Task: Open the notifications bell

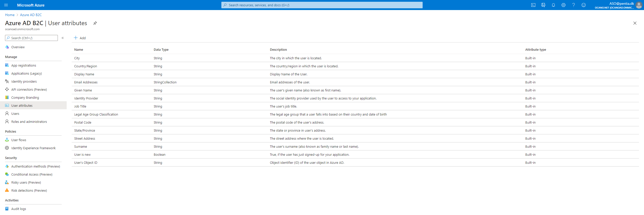Action: pos(553,5)
